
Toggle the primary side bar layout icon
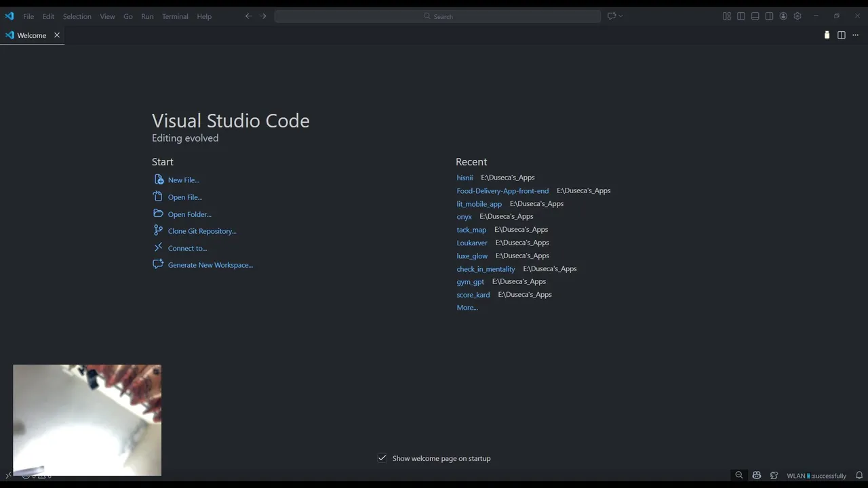pyautogui.click(x=741, y=16)
